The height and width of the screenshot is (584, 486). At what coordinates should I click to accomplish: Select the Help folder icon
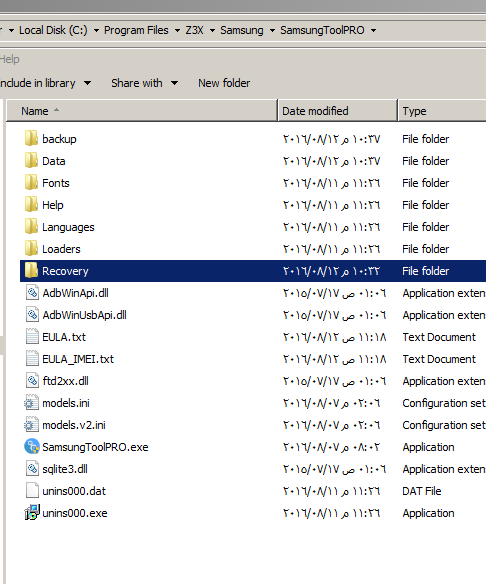click(x=31, y=205)
